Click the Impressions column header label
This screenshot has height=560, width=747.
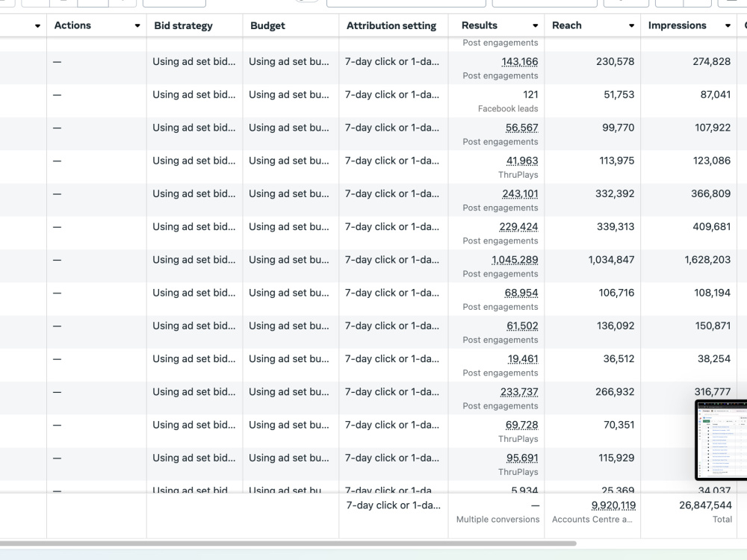[x=677, y=25]
